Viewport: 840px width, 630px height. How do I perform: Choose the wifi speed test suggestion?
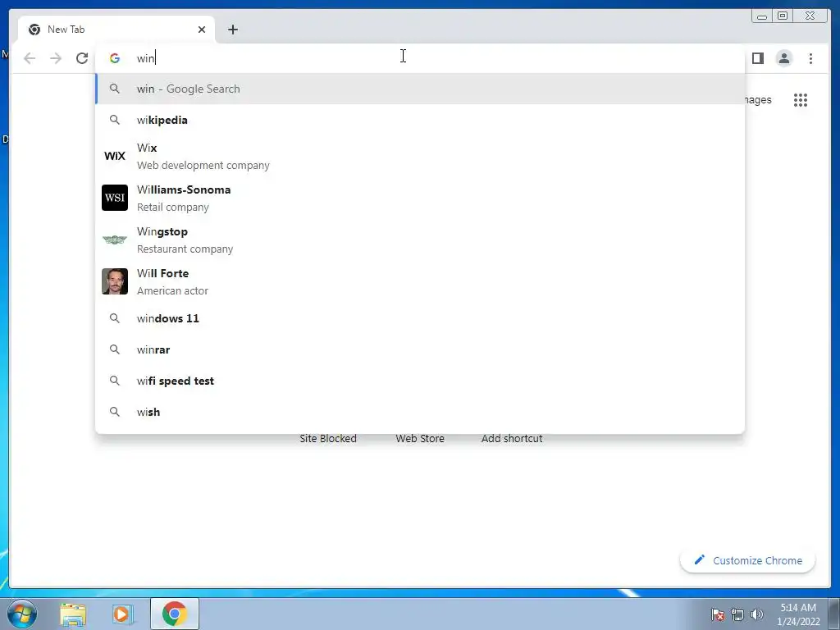tap(420, 381)
